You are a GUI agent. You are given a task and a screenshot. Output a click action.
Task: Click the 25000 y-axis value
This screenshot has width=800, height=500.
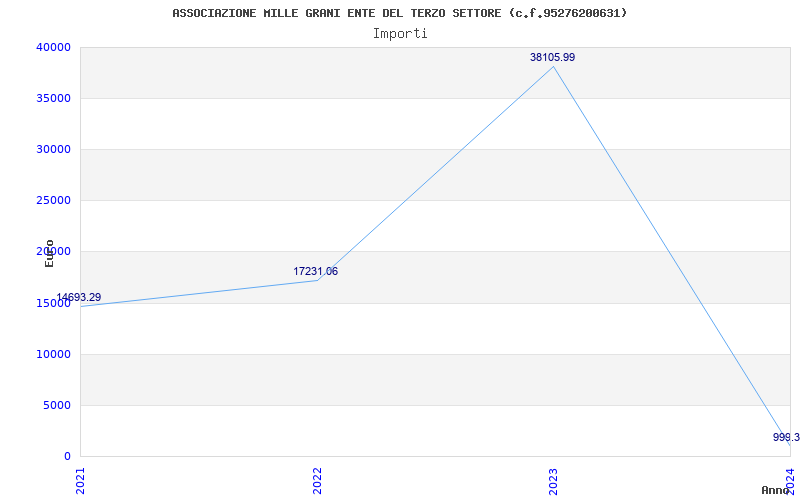(x=53, y=201)
